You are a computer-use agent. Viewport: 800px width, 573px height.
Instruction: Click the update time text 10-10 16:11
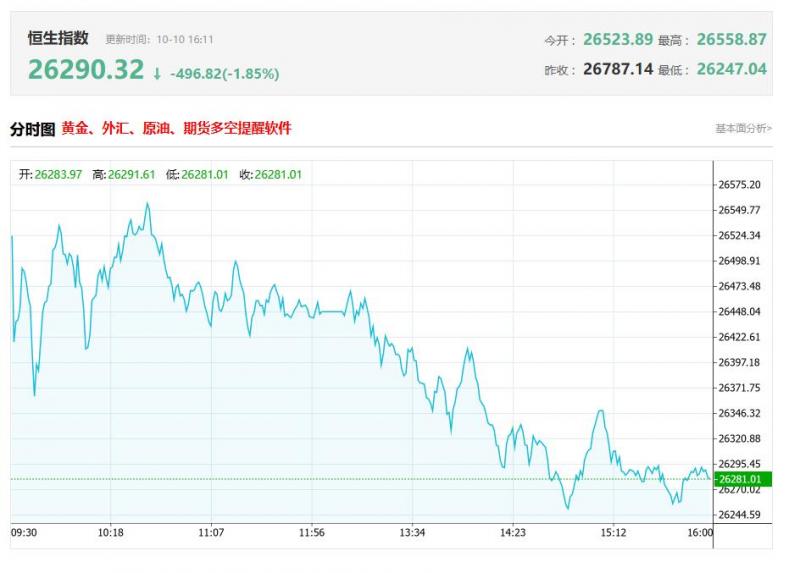coord(185,40)
